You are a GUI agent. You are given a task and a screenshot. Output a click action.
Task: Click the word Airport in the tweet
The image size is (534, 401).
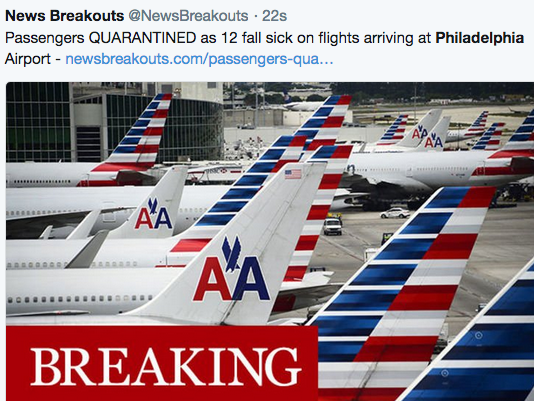pos(28,59)
